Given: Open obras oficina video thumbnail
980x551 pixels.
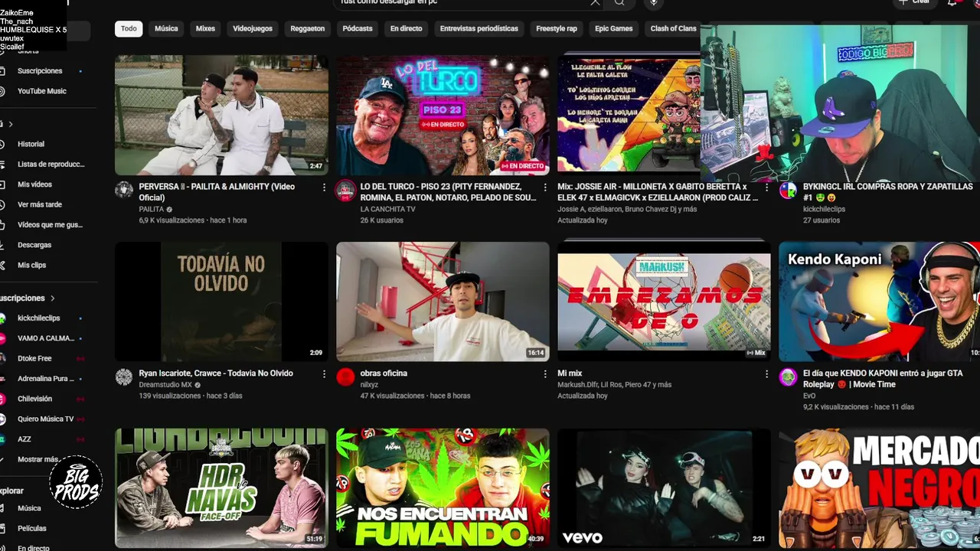Looking at the screenshot, I should tap(443, 302).
